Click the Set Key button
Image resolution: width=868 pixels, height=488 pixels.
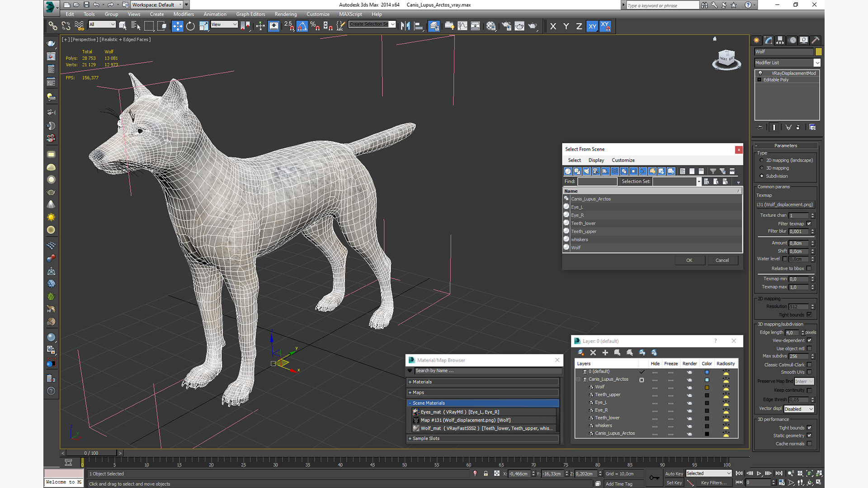pyautogui.click(x=674, y=483)
